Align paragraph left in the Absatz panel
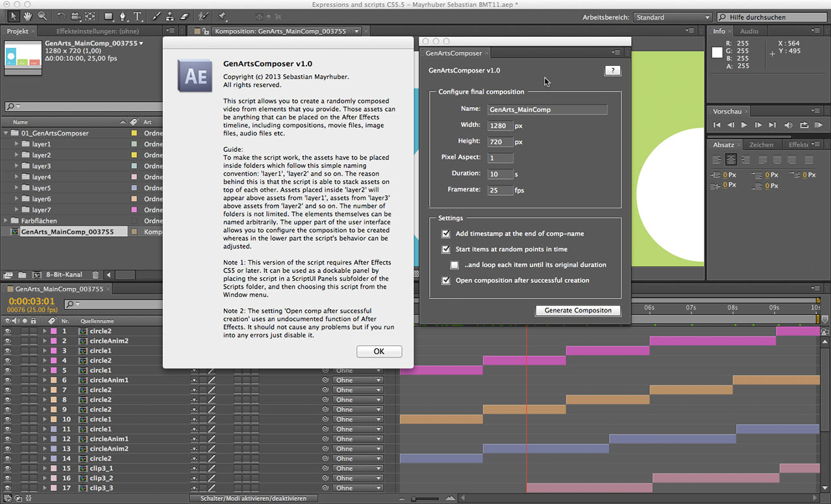 717,160
